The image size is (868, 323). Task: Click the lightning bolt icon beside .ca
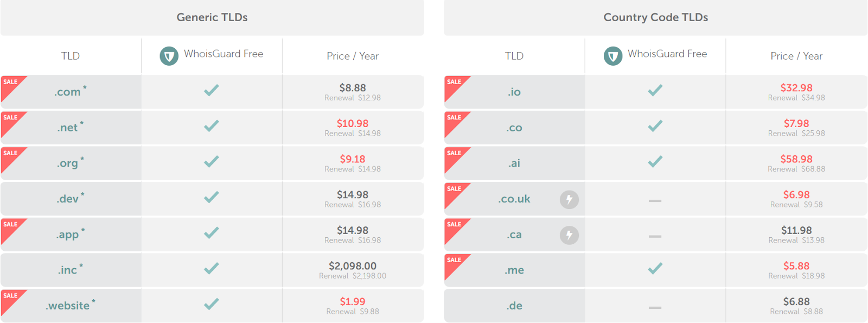[569, 235]
